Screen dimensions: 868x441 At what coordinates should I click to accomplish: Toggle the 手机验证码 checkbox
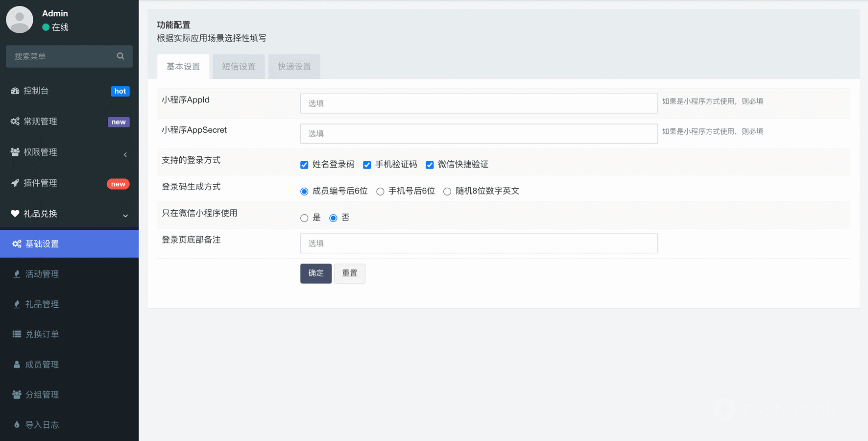pyautogui.click(x=367, y=165)
